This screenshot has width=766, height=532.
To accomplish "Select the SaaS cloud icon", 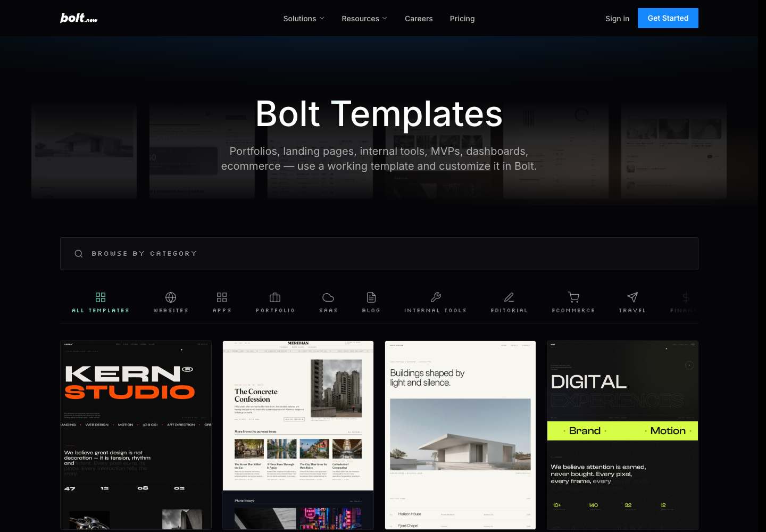I will pos(328,297).
